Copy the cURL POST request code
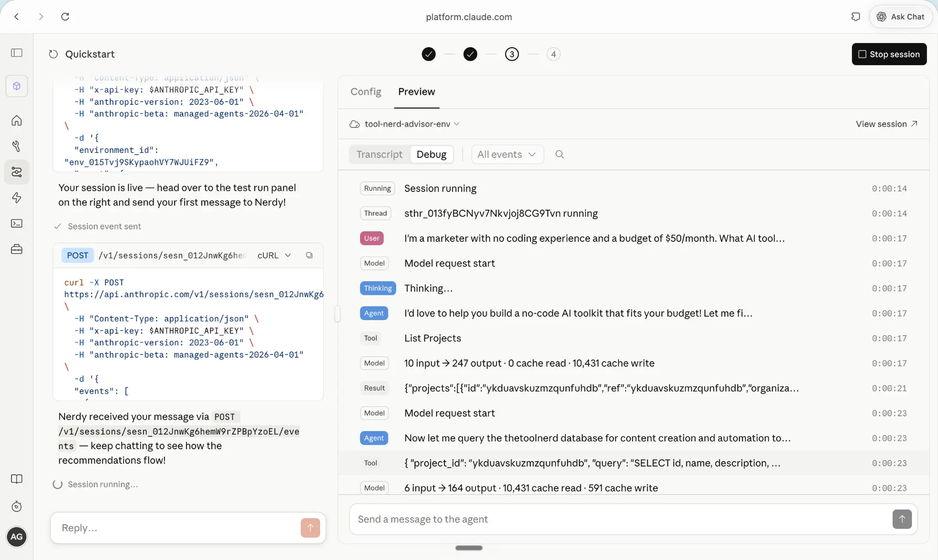The width and height of the screenshot is (938, 560). click(x=309, y=255)
